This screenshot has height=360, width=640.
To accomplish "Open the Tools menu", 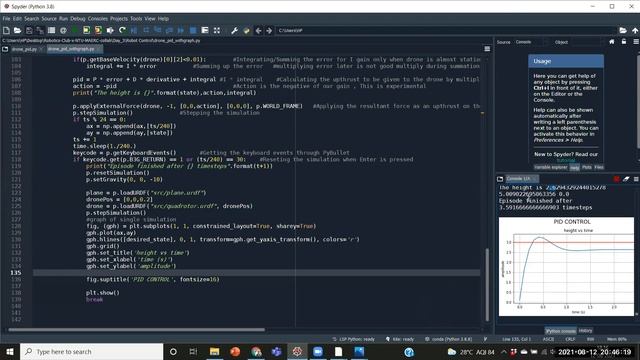I will pos(136,19).
